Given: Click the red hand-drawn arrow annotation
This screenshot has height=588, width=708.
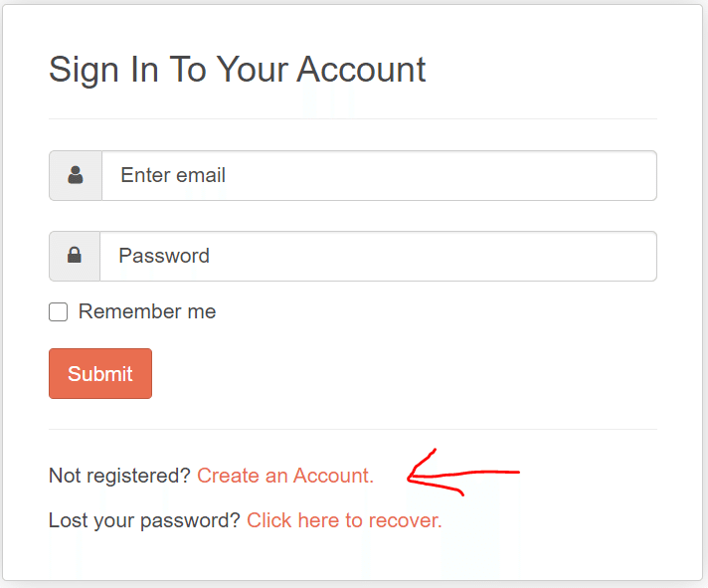Looking at the screenshot, I should pos(462,474).
